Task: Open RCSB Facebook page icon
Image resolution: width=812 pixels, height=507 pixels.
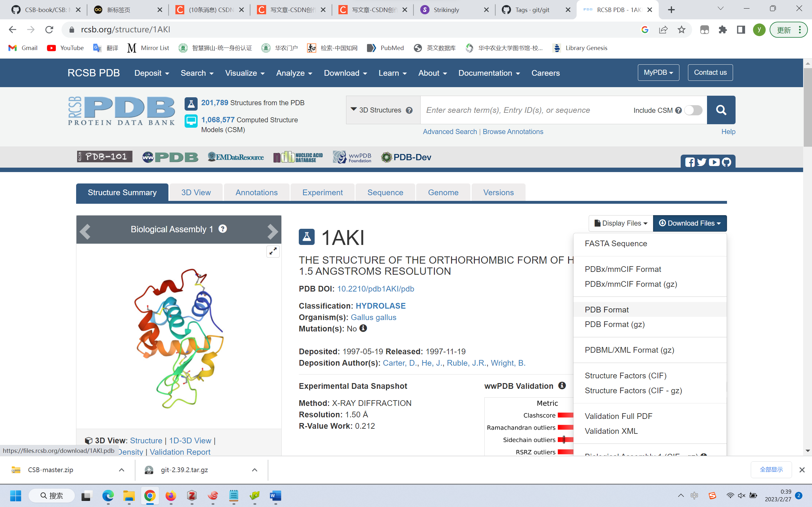Action: tap(690, 162)
